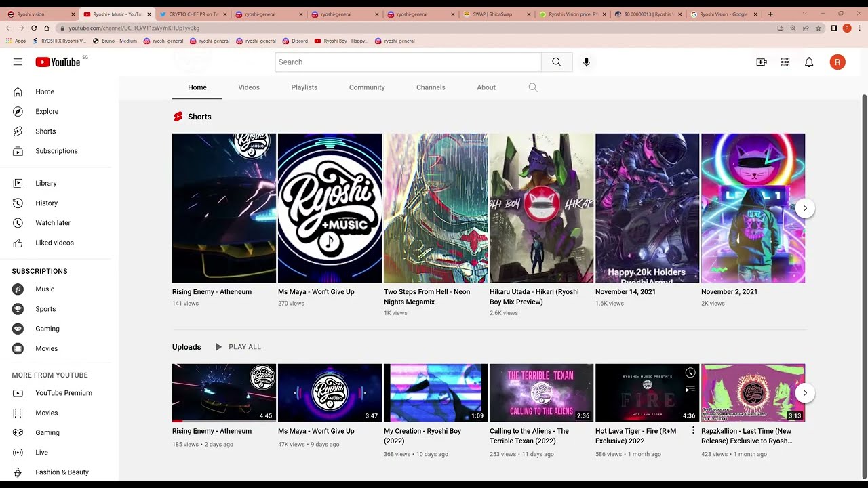This screenshot has height=488, width=868.
Task: Switch to the channel Playlists tab
Action: (304, 87)
